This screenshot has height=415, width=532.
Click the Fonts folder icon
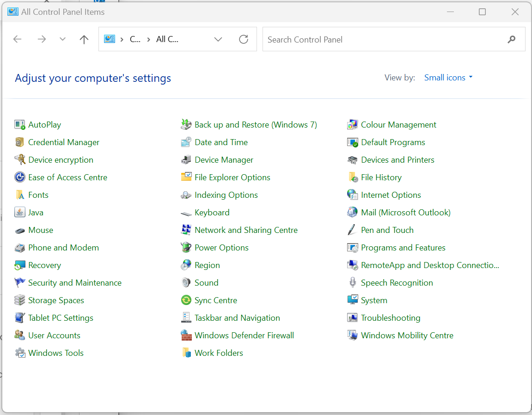click(x=20, y=195)
